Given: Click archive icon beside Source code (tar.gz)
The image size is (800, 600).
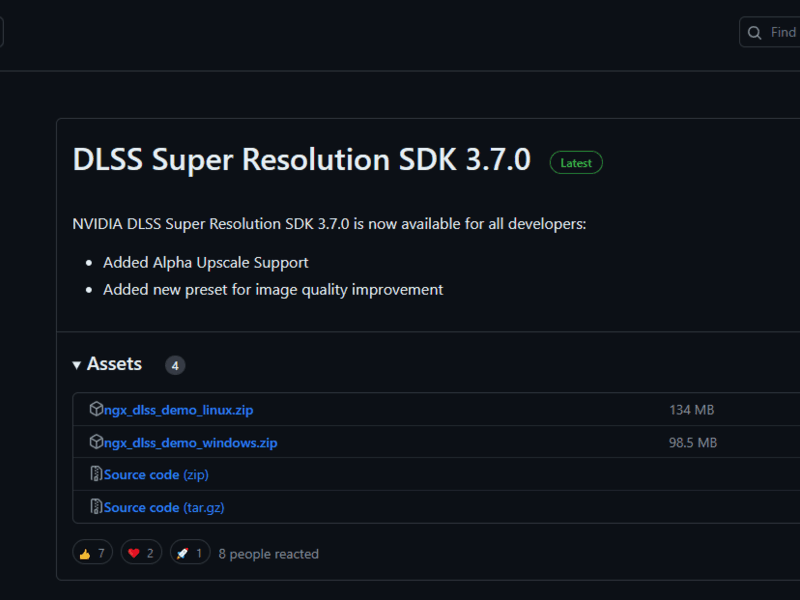Looking at the screenshot, I should tap(96, 507).
